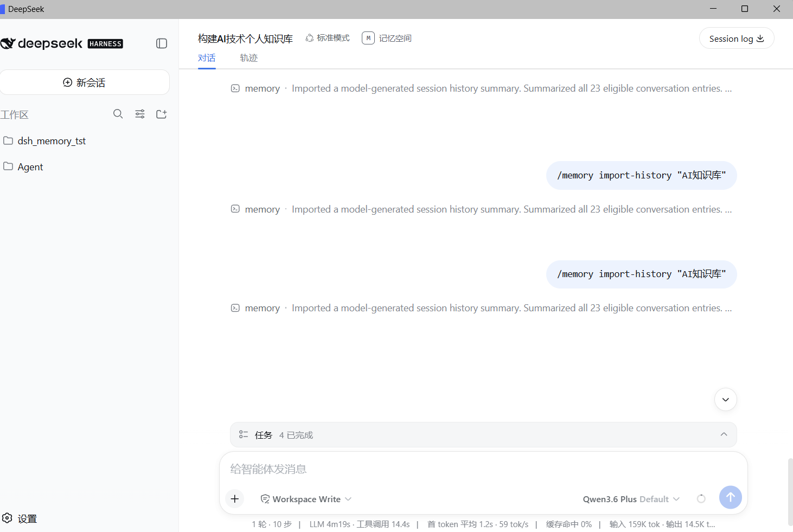The height and width of the screenshot is (532, 793).
Task: Download the Session log
Action: point(737,39)
